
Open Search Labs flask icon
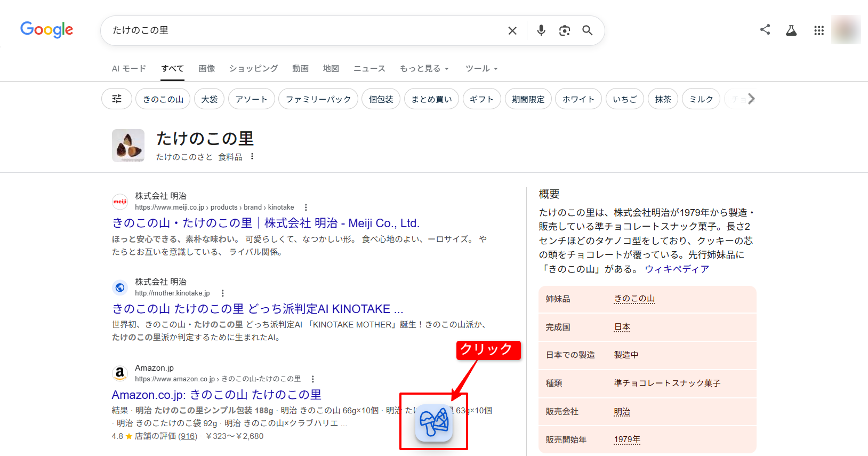[x=791, y=30]
